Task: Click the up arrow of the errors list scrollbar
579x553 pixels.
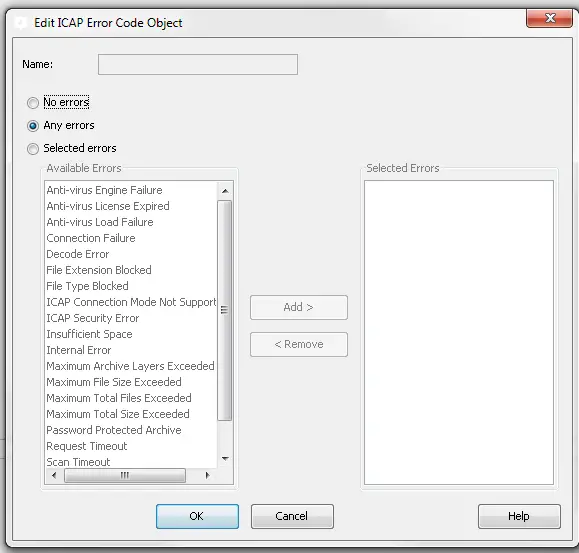Action: click(x=225, y=191)
